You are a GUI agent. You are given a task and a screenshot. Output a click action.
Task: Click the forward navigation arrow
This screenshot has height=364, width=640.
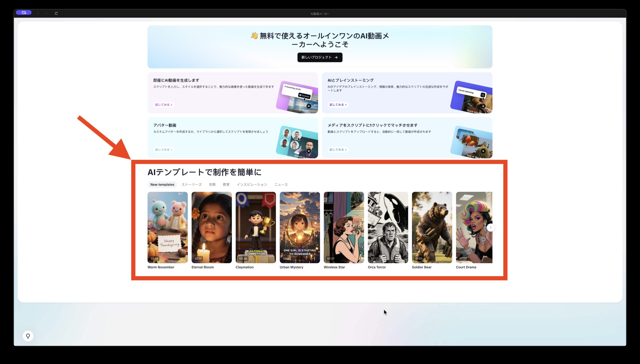click(46, 13)
